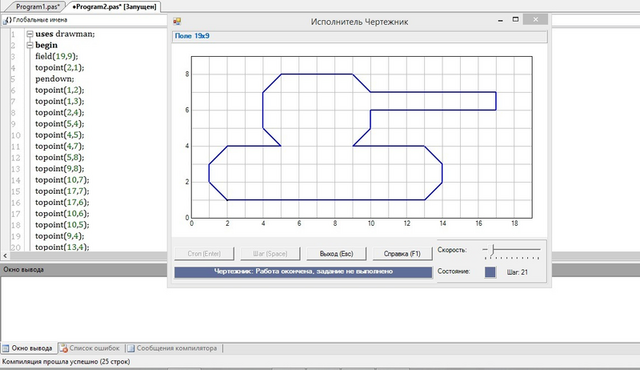Switch to the Program1.pas tab

click(37, 7)
